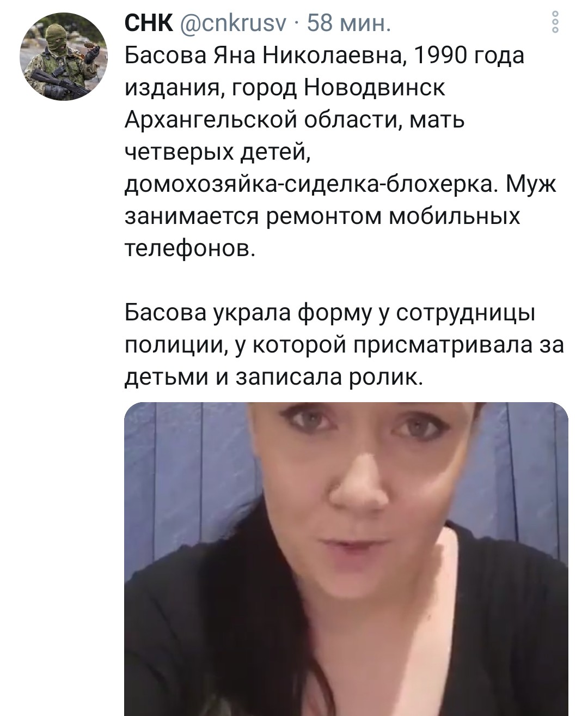
Task: Click the line занимается ремонтом мобильных
Action: [x=322, y=217]
